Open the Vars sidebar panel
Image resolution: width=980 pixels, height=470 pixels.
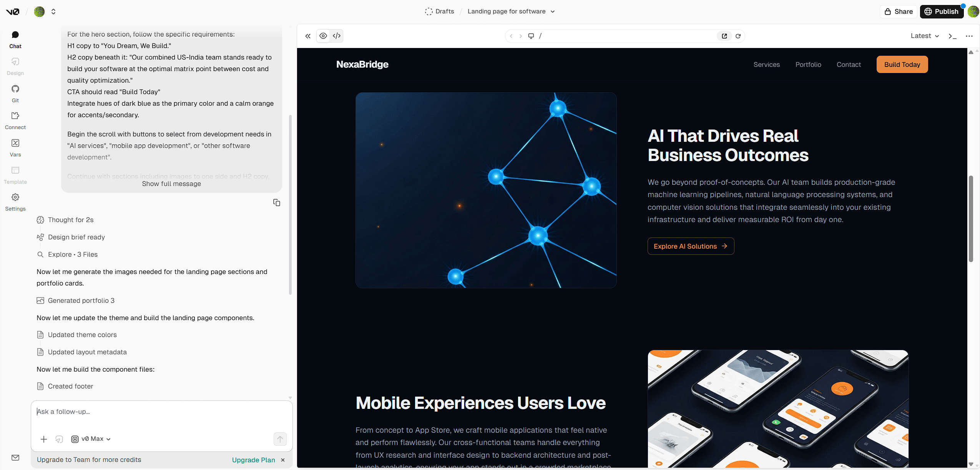click(15, 148)
